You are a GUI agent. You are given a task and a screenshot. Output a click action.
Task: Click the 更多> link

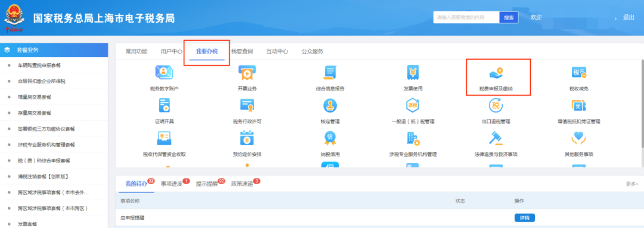(x=632, y=184)
